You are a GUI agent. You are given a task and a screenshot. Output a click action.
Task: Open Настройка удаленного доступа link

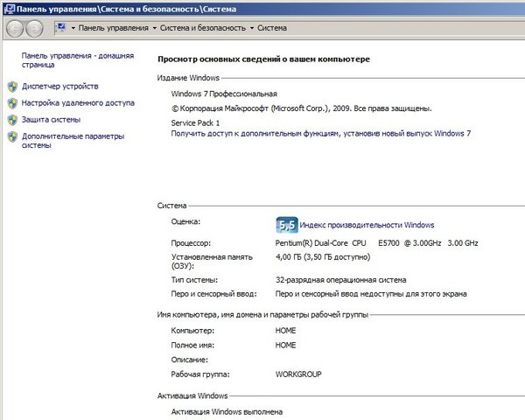[78, 103]
